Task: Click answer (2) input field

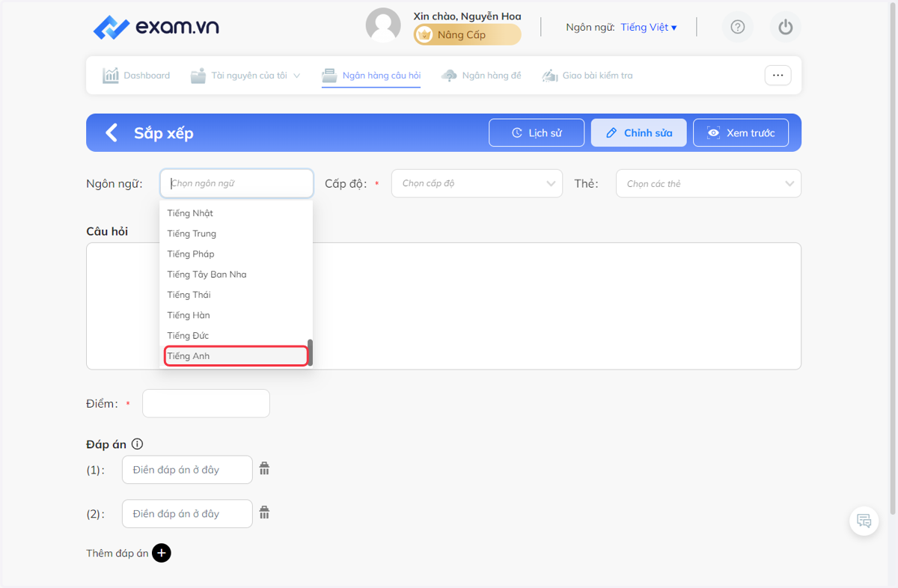Action: 187,514
